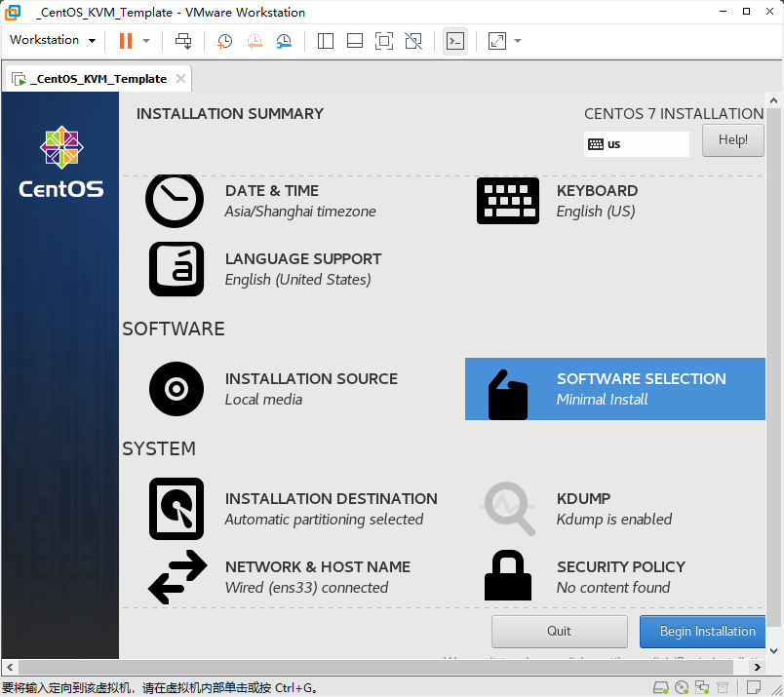Click the Kdump is enabled text
The width and height of the screenshot is (784, 697).
click(x=614, y=519)
